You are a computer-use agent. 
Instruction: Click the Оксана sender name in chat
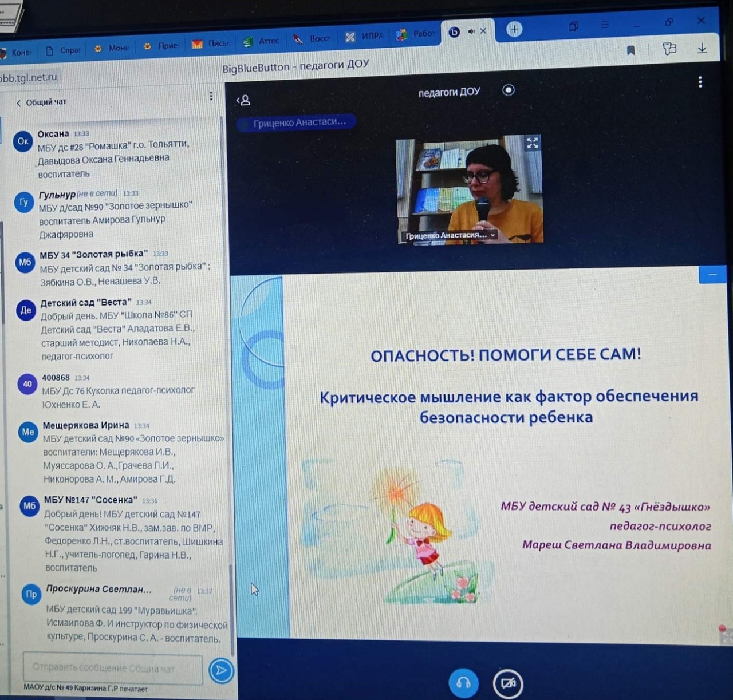53,134
